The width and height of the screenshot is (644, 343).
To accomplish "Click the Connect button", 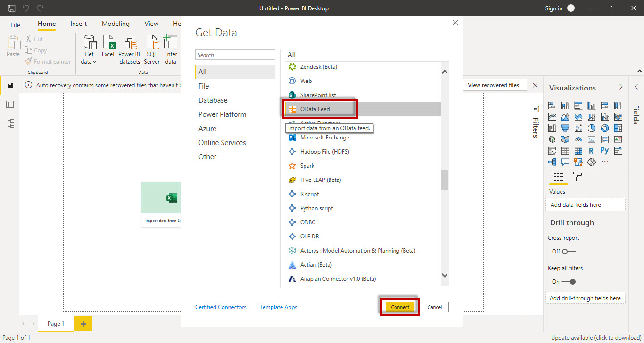I will point(399,307).
